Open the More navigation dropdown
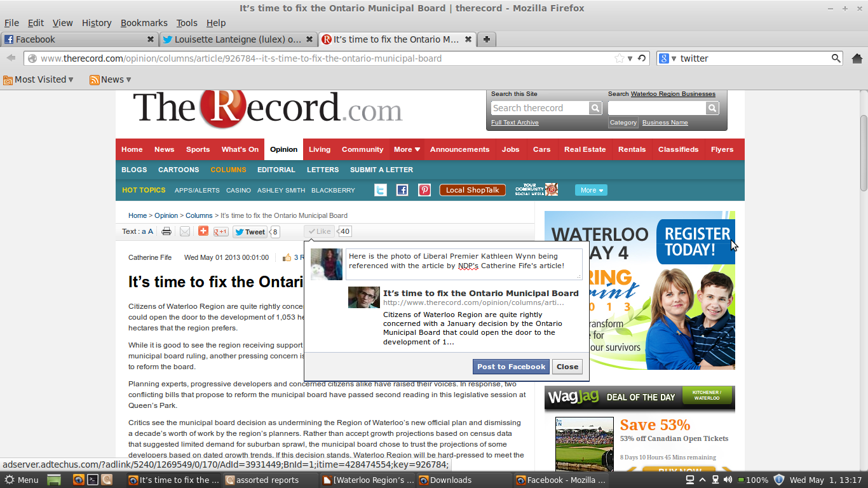Screen dimensions: 868x488 pyautogui.click(x=407, y=149)
